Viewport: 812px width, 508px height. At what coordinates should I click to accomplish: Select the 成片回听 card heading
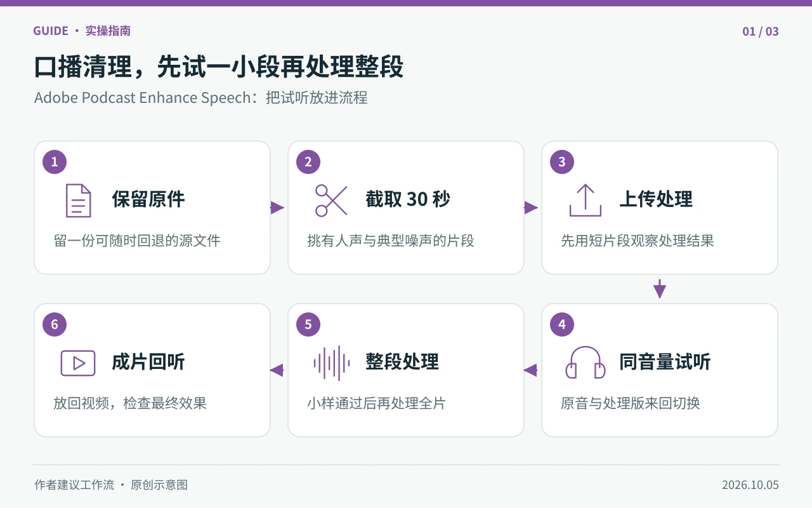pos(148,362)
